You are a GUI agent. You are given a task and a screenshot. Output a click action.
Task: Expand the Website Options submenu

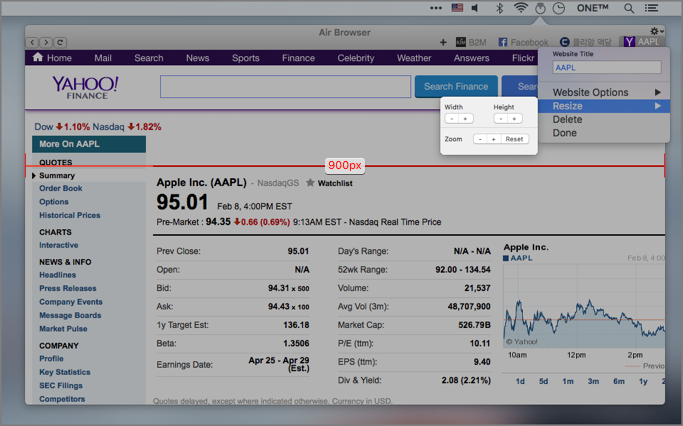click(604, 92)
